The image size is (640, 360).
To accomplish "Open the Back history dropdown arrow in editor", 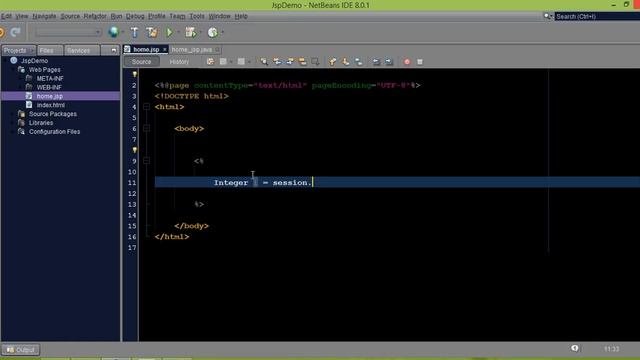I will pos(231,62).
